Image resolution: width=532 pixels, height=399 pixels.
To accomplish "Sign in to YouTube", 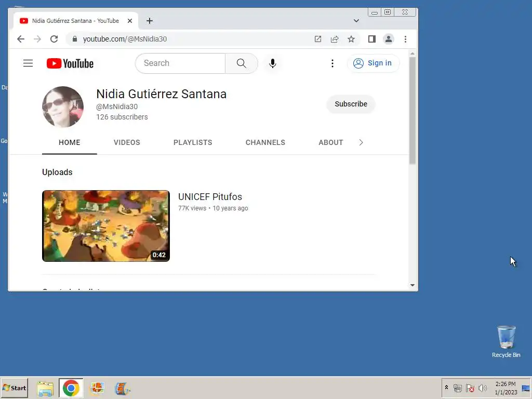I will coord(373,63).
